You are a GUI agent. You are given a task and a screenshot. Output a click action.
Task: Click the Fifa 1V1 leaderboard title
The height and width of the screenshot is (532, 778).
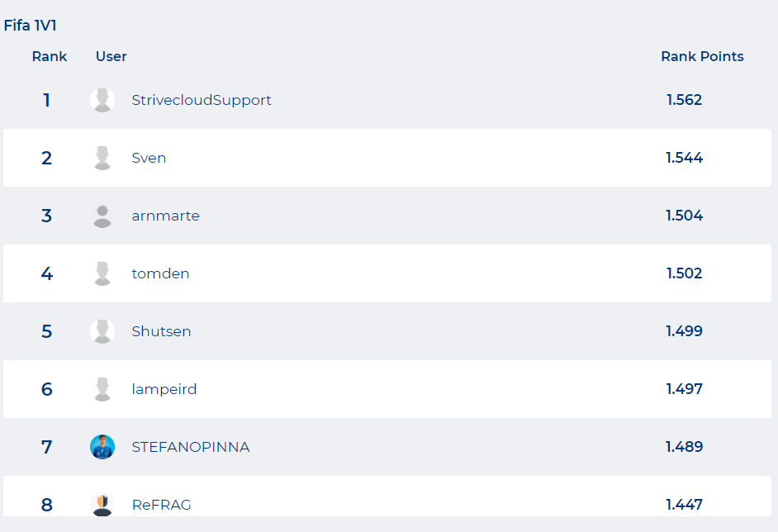pos(30,26)
